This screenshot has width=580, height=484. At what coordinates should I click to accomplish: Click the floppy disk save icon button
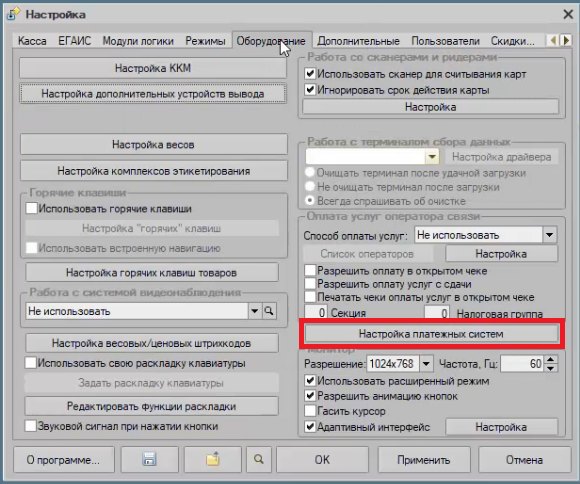coord(149,459)
